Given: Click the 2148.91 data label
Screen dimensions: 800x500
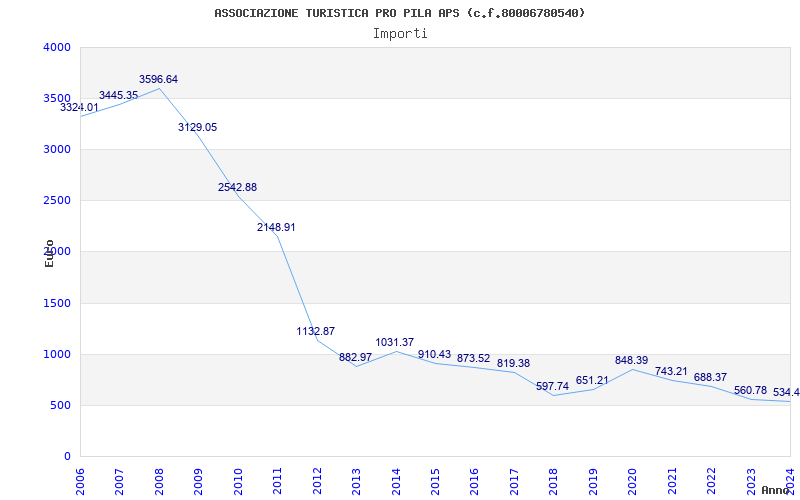Looking at the screenshot, I should [276, 227].
